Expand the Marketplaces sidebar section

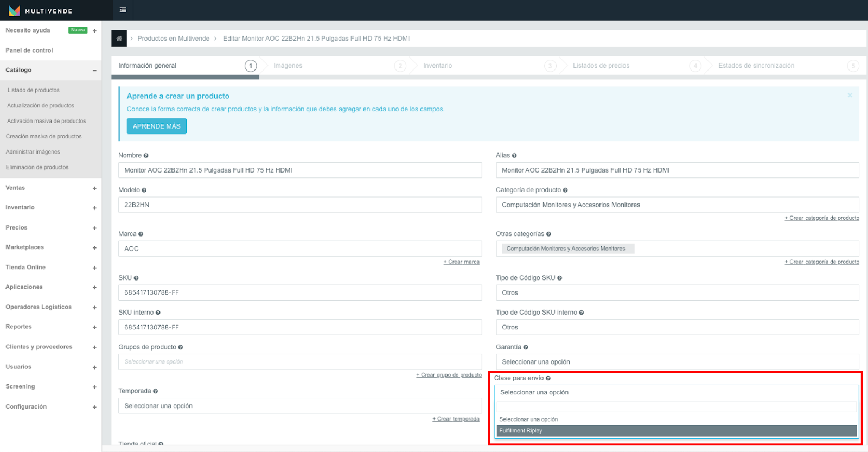[94, 248]
